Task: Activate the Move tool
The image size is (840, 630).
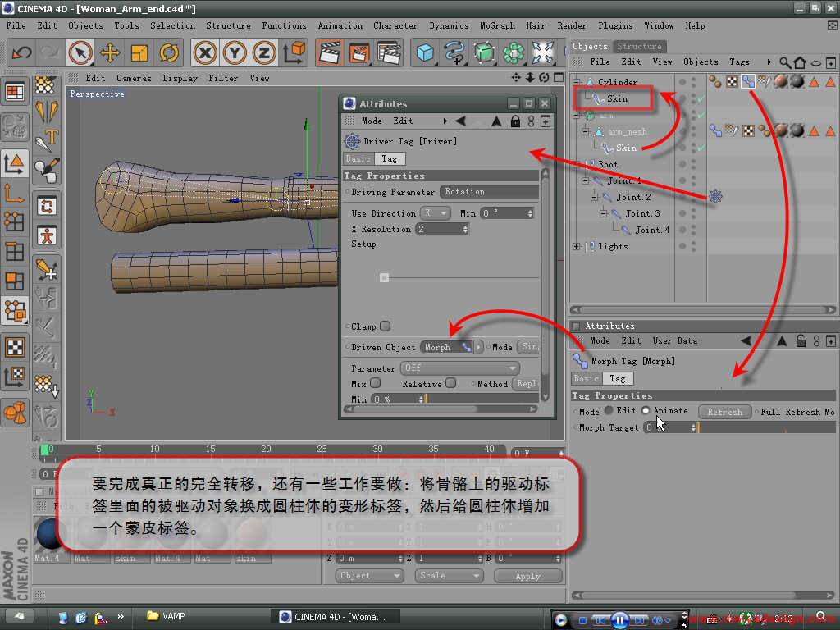Action: click(110, 53)
